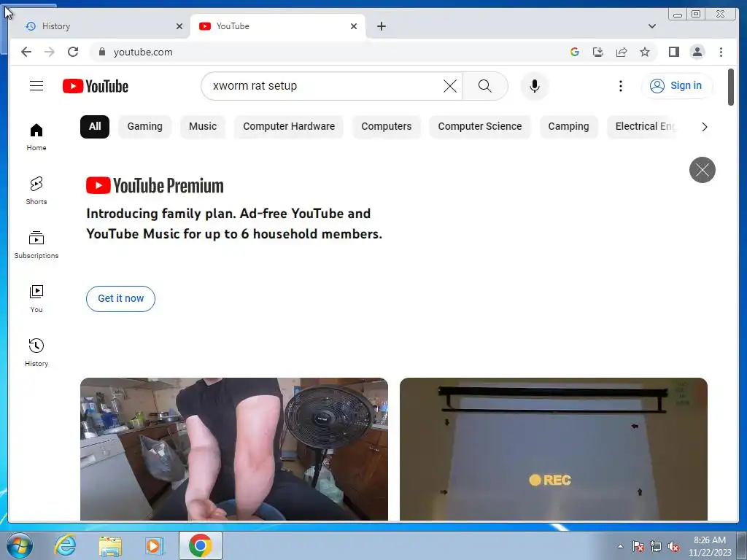Image resolution: width=747 pixels, height=560 pixels.
Task: Filter by Electrical Engineering chip
Action: tap(643, 127)
